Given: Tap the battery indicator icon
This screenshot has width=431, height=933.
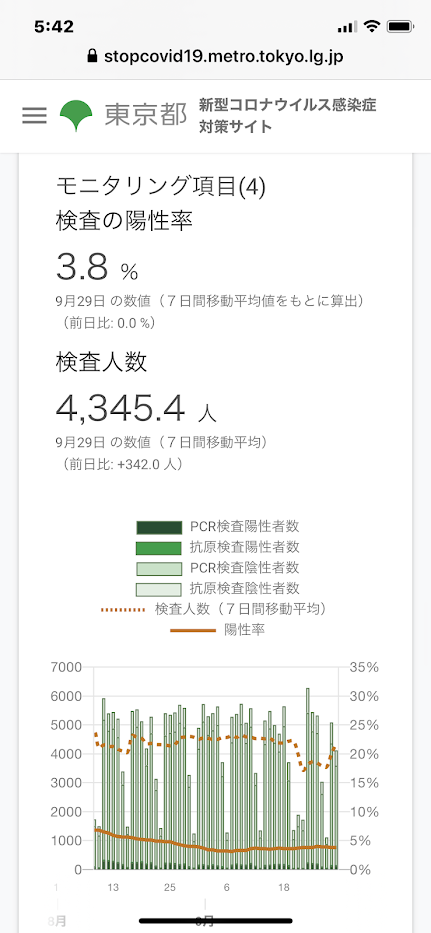Looking at the screenshot, I should [397, 26].
